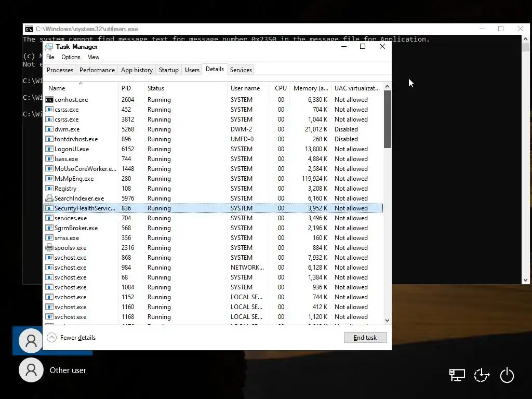The image size is (532, 399).
Task: Select svchost.exe row with PID 868
Action: click(x=214, y=258)
